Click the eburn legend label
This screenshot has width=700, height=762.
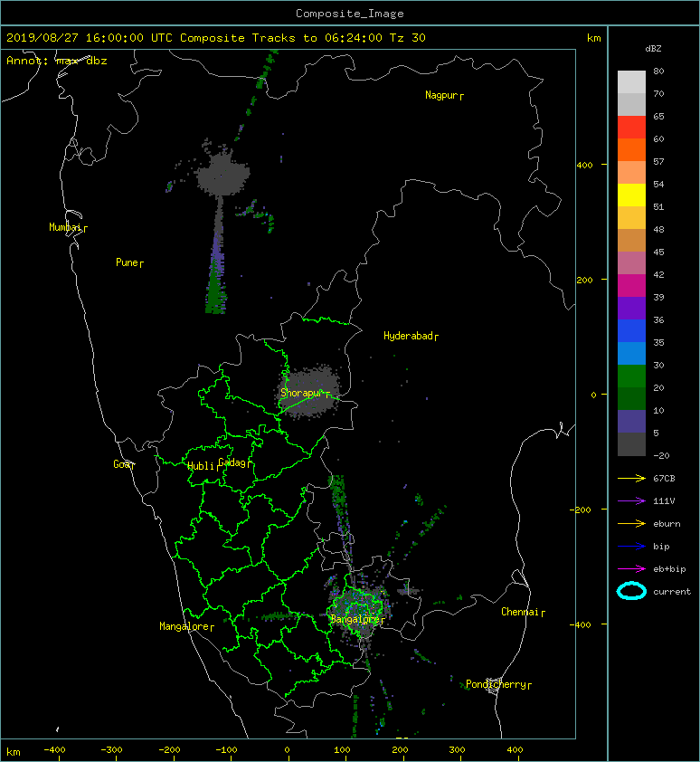667,524
